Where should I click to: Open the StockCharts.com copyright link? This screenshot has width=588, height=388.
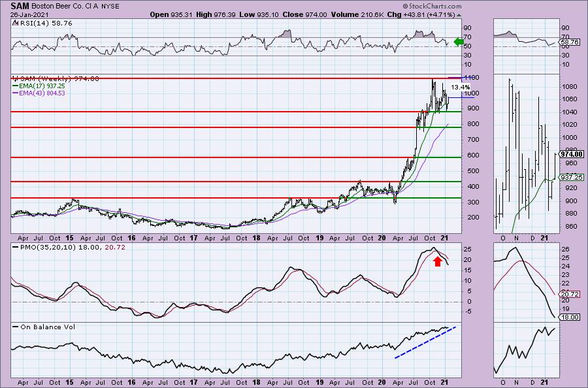click(432, 6)
